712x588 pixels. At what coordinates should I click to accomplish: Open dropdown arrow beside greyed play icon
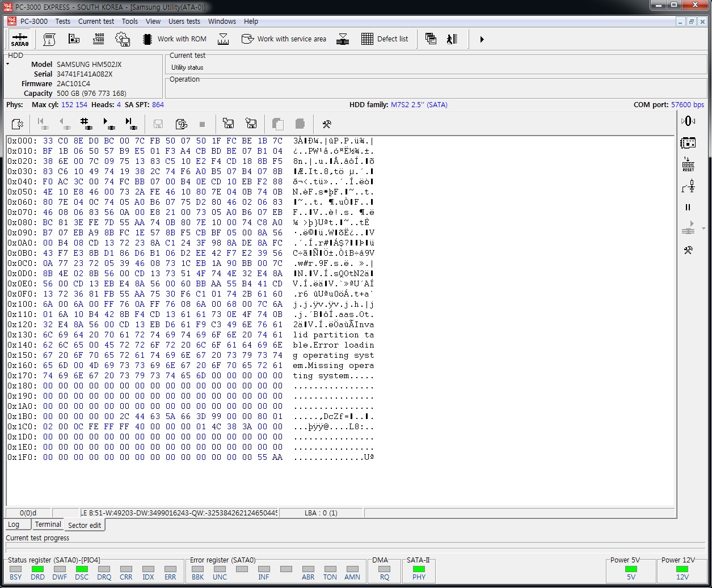[x=704, y=229]
